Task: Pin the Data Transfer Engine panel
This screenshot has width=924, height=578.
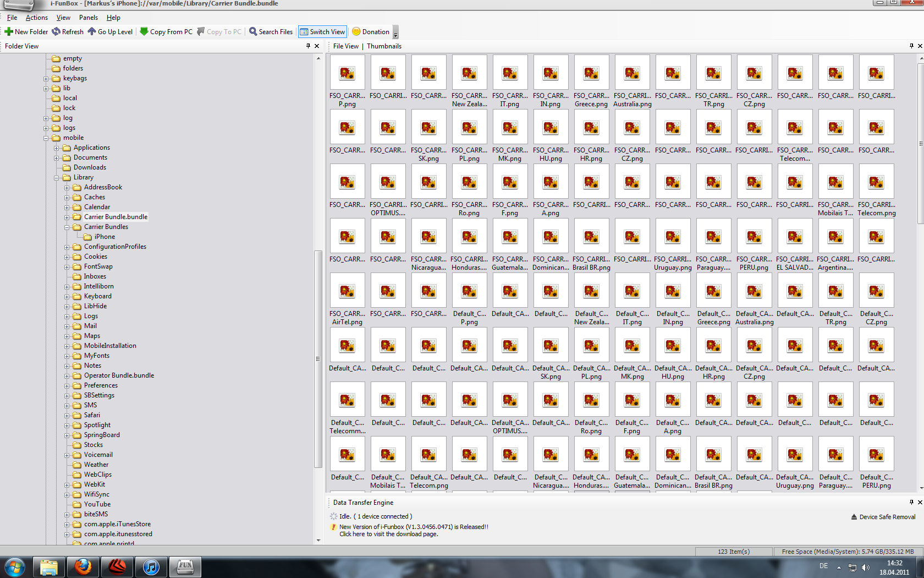Action: point(911,502)
